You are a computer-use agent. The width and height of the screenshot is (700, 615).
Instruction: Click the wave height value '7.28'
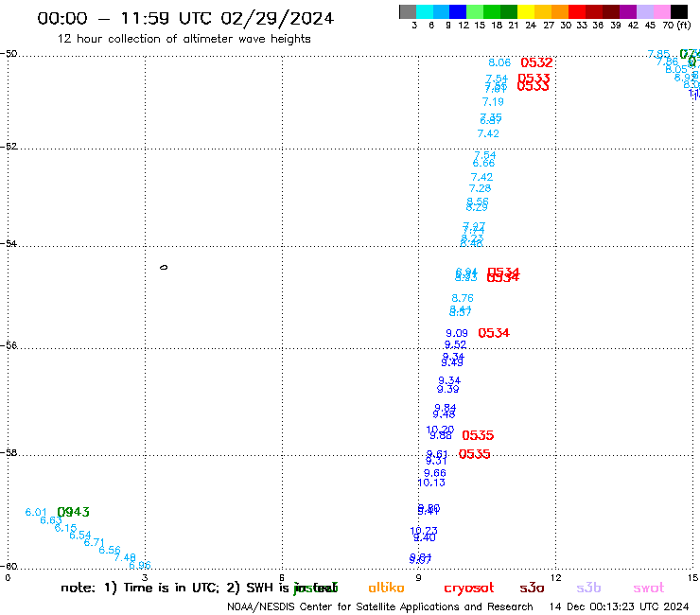(480, 188)
